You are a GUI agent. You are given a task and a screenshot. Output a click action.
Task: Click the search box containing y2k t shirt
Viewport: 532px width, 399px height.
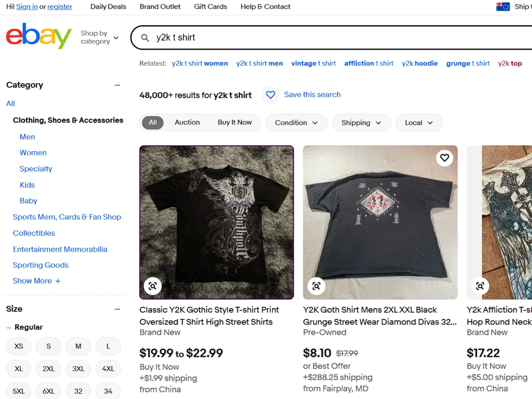click(x=325, y=38)
